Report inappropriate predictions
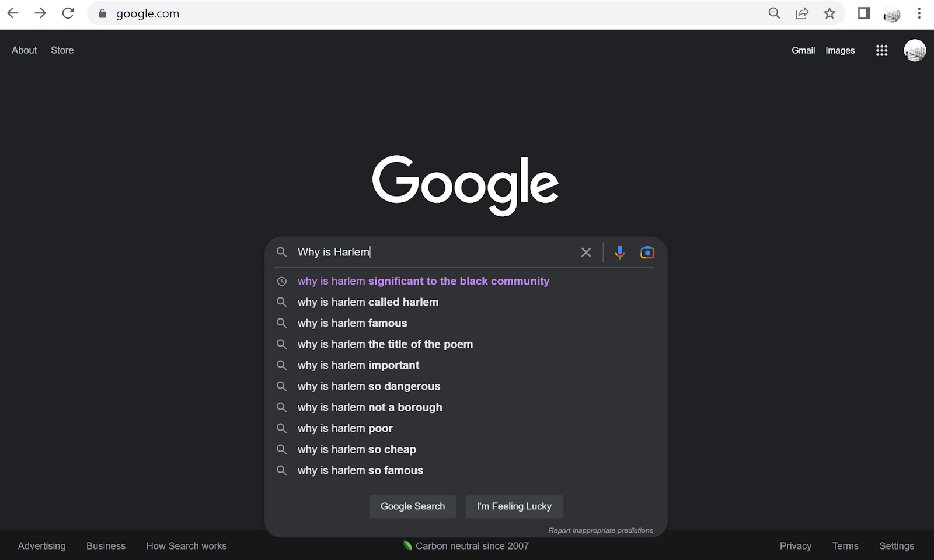 pyautogui.click(x=601, y=530)
